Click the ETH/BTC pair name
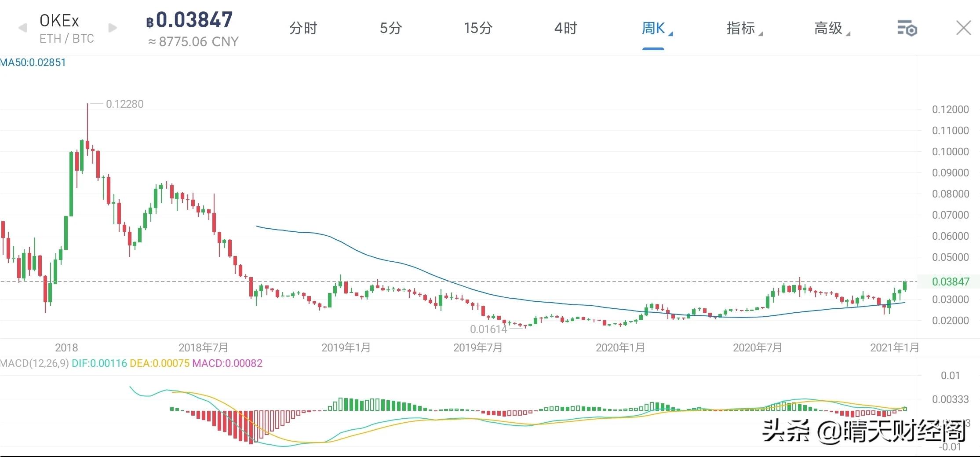Viewport: 980px width, 457px height. click(66, 39)
